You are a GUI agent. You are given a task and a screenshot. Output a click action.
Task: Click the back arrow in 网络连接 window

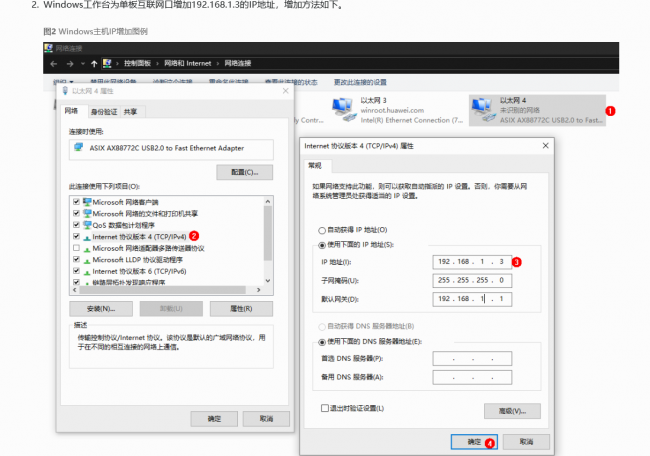(x=53, y=64)
